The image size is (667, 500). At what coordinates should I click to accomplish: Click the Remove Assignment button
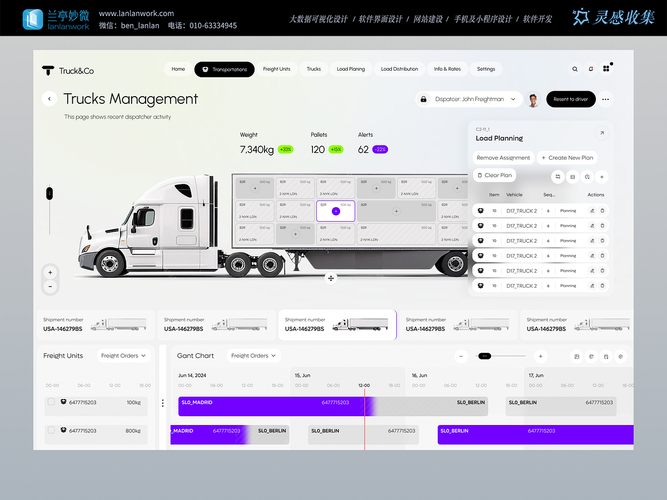point(503,158)
